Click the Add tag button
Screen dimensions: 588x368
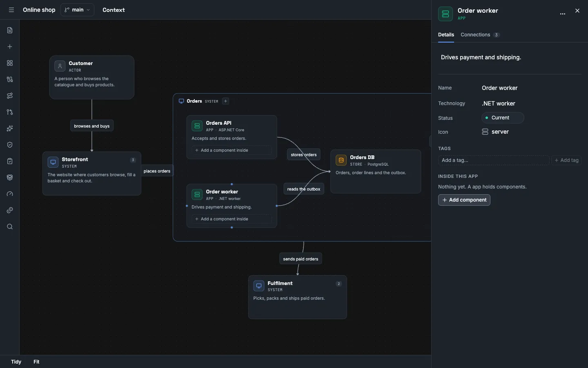point(566,160)
